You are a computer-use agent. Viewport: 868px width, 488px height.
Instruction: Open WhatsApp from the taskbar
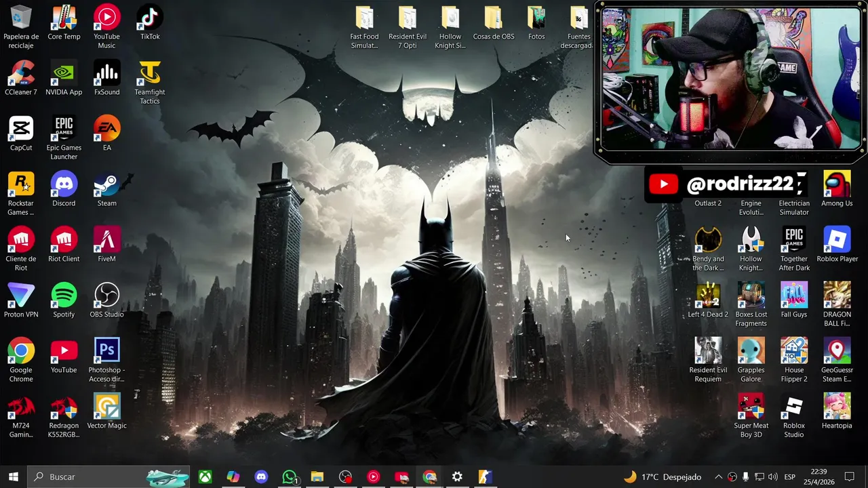tap(290, 476)
